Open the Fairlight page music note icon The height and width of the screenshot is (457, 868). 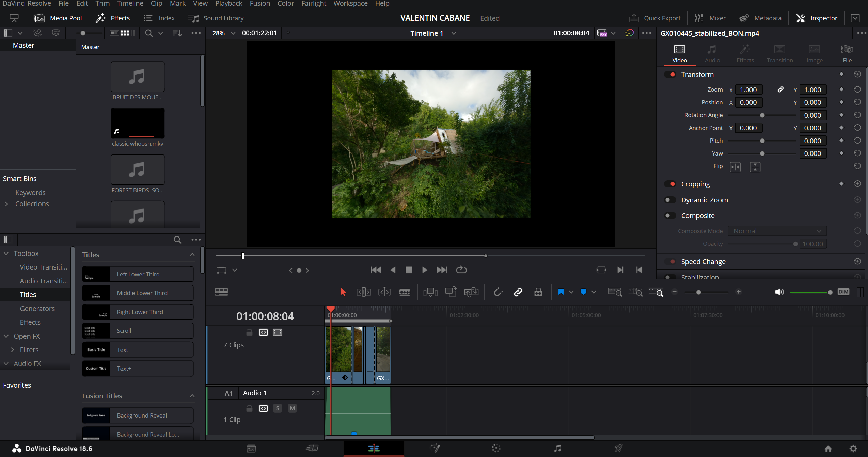(557, 448)
